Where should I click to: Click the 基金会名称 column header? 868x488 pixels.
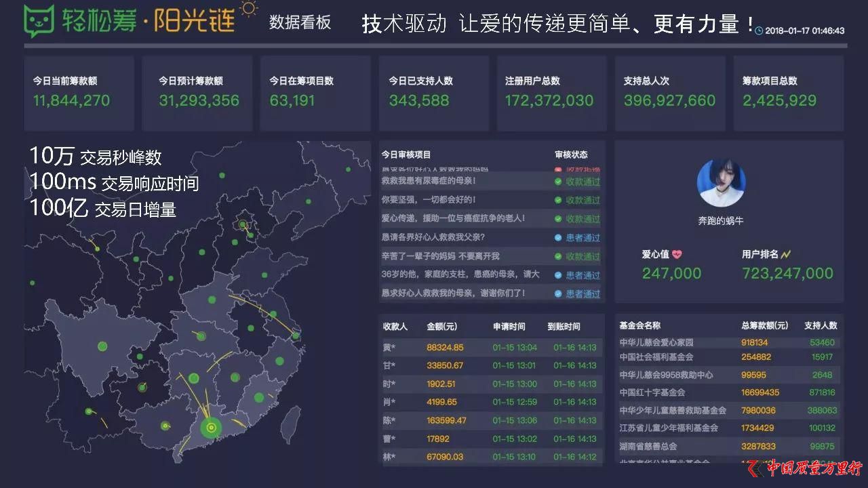[640, 325]
